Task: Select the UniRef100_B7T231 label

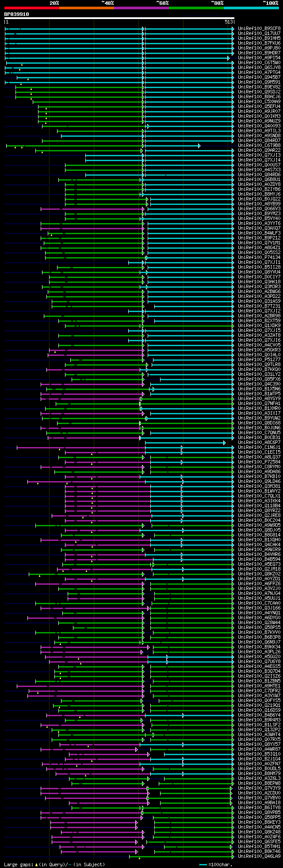Action: [x=259, y=306]
